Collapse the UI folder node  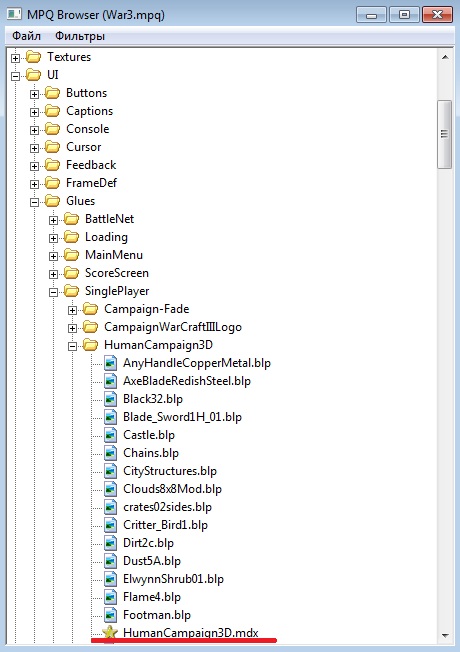pos(15,76)
